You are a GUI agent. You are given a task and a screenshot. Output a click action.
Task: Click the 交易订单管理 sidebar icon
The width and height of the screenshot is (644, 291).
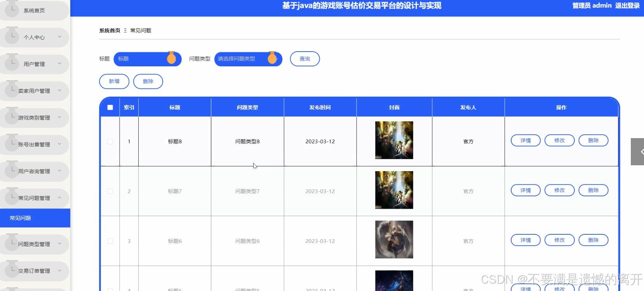pyautogui.click(x=12, y=270)
